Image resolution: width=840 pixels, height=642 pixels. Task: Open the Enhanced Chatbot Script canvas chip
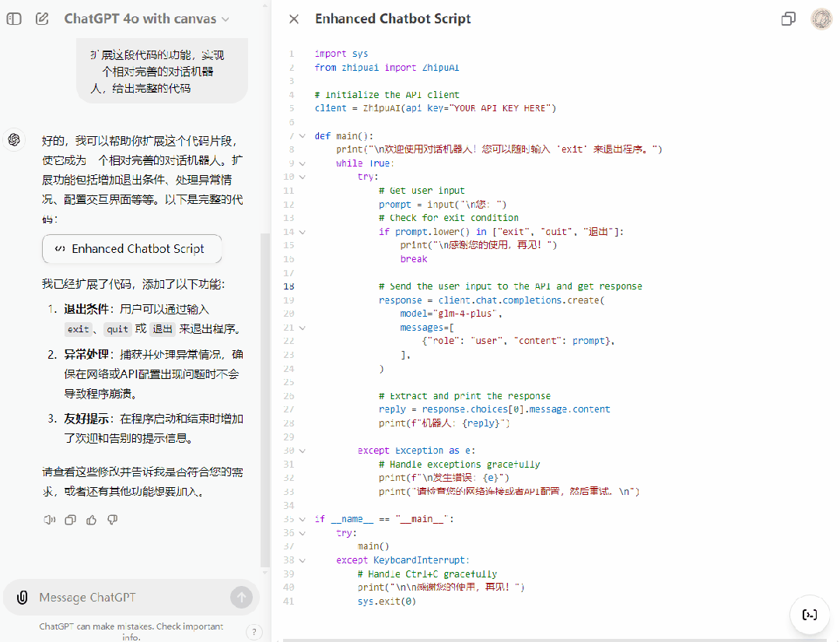(131, 249)
